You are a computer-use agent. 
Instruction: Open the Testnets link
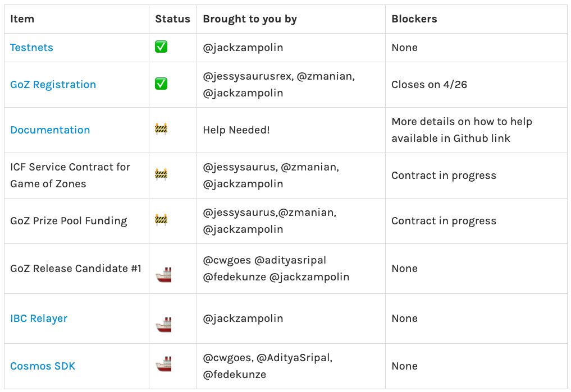(31, 48)
